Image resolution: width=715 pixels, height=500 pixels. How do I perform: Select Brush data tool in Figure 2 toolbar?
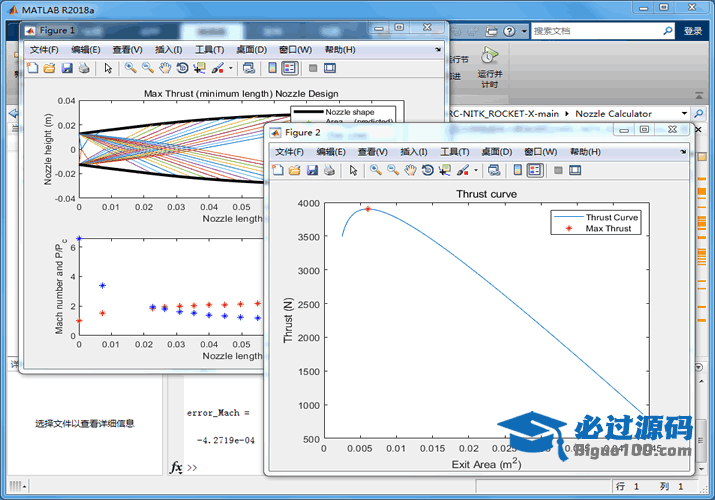coord(463,170)
